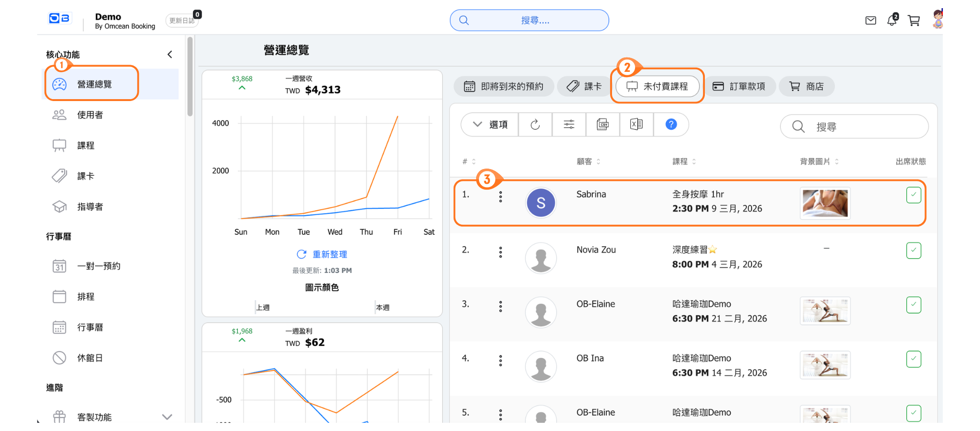Toggle attendance checkbox for OB Ina
Screen dimensions: 980x431
[x=913, y=359]
